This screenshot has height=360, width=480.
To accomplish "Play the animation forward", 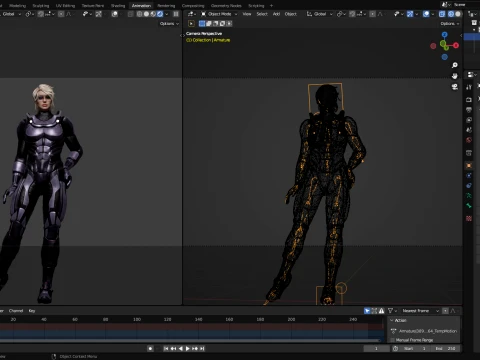I will [188, 348].
